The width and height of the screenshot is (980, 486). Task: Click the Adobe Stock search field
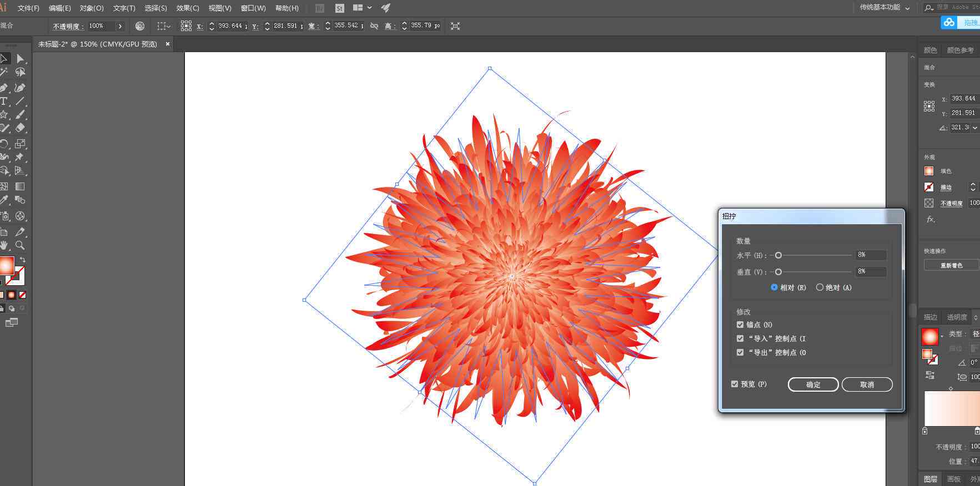952,7
